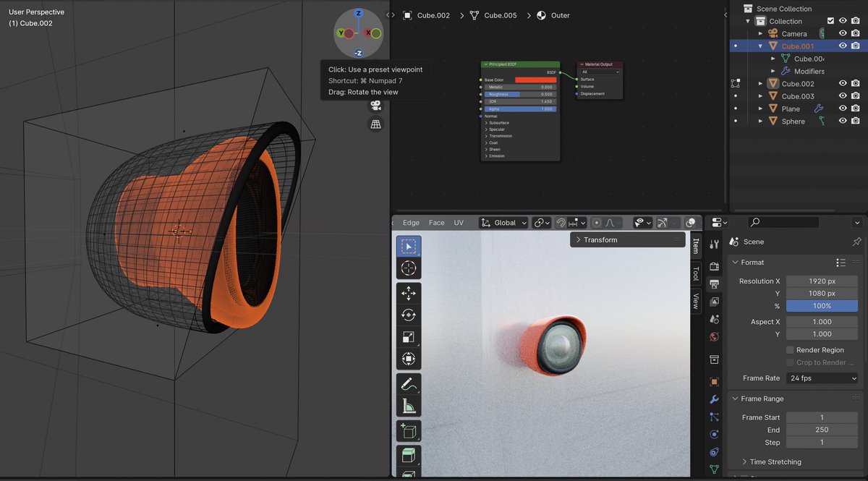Open the Face menu

[x=437, y=223]
